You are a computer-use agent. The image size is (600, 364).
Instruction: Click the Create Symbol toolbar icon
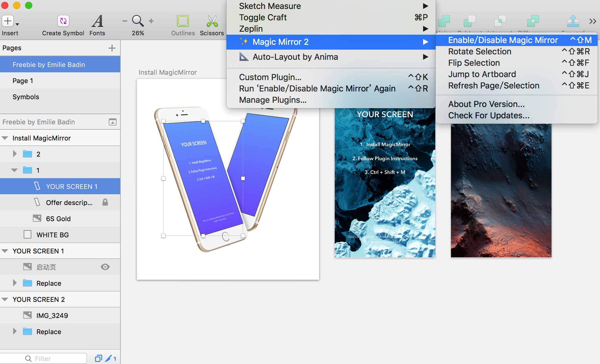click(63, 21)
